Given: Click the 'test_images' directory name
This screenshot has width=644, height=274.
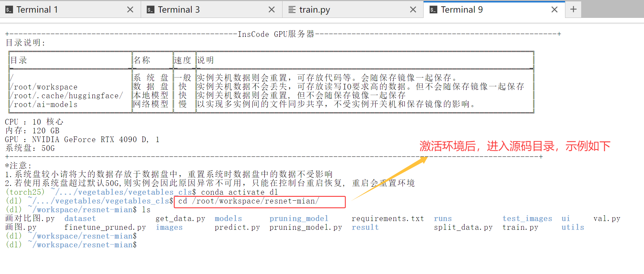Looking at the screenshot, I should (527, 219).
